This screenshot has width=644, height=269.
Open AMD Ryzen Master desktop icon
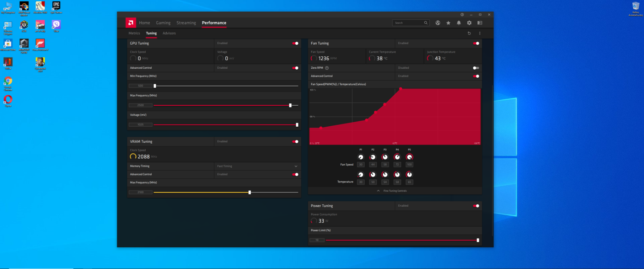pos(24,8)
